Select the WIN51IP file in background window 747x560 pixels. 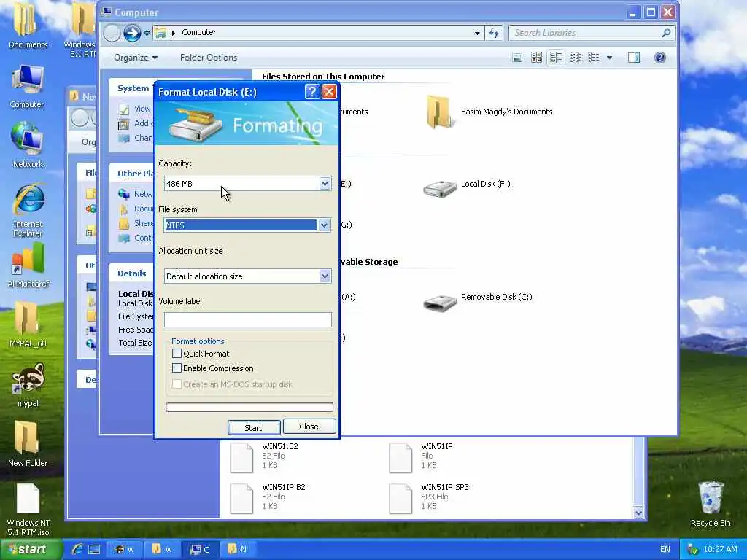pos(422,456)
